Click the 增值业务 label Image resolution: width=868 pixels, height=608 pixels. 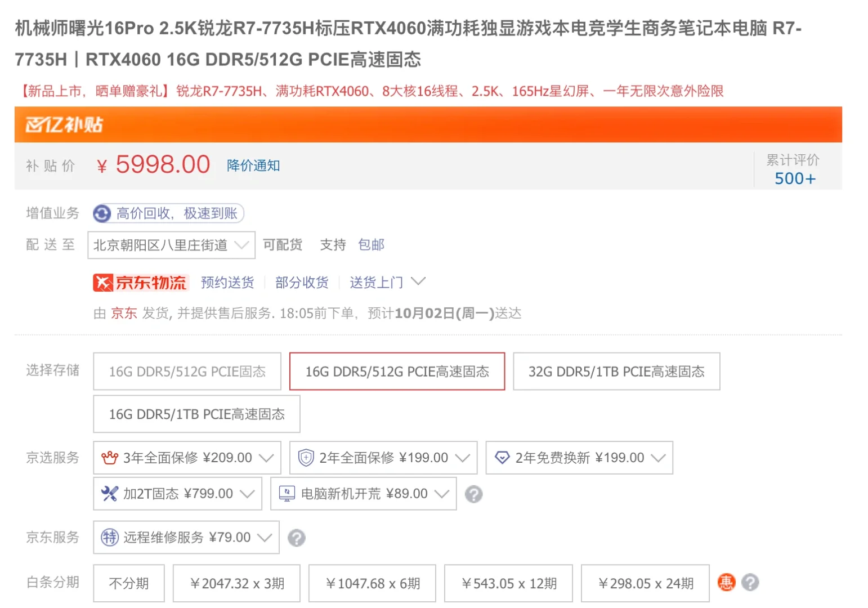[x=53, y=213]
